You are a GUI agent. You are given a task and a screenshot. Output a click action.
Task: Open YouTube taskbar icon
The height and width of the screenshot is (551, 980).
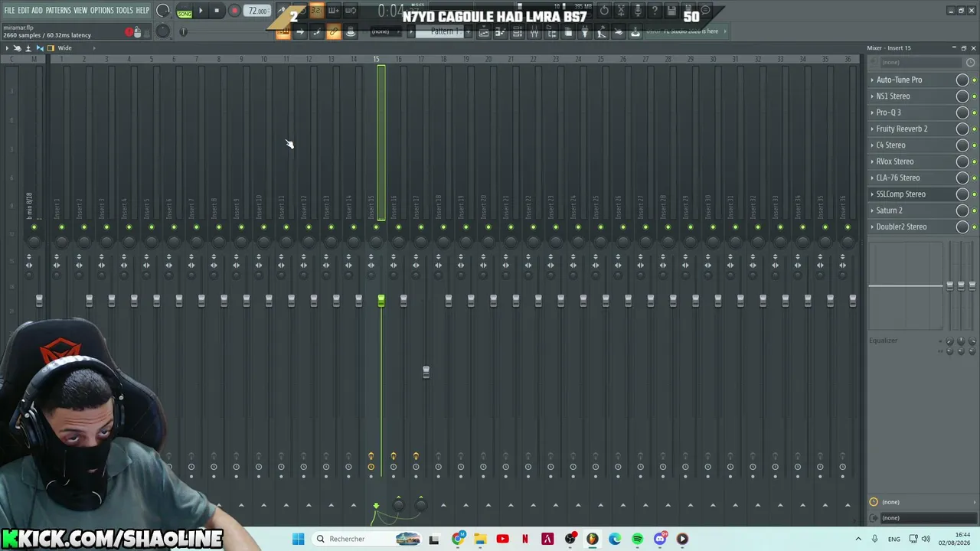(502, 539)
